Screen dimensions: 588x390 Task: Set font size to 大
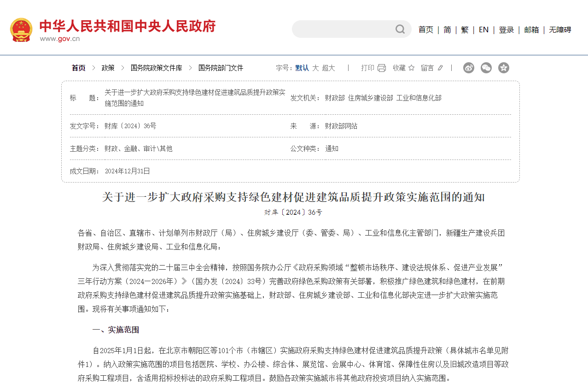coord(315,68)
